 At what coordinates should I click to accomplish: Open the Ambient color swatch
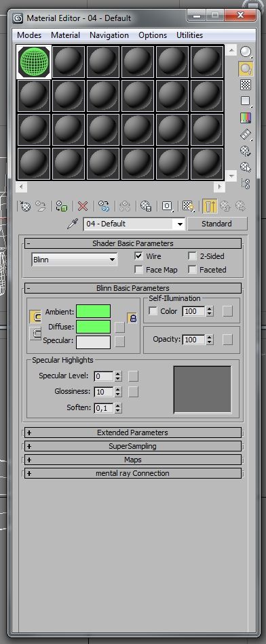click(x=94, y=311)
